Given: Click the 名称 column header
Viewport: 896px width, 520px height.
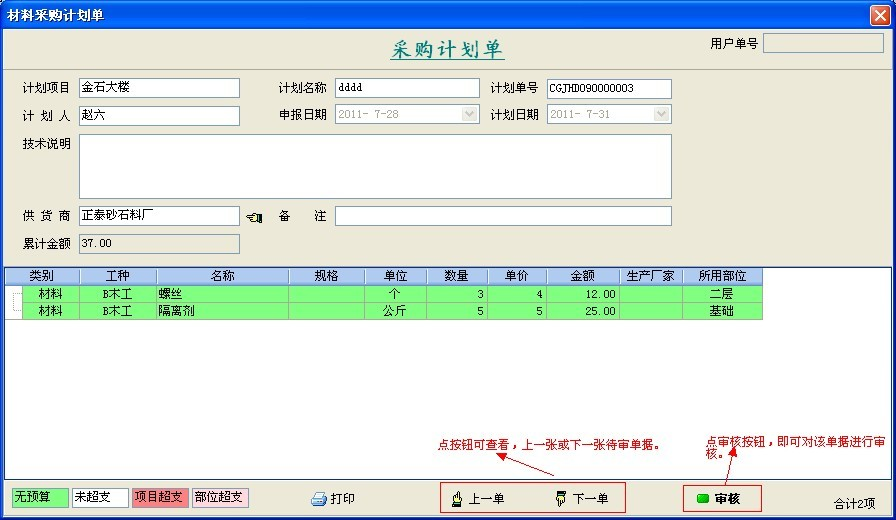Looking at the screenshot, I should point(223,276).
